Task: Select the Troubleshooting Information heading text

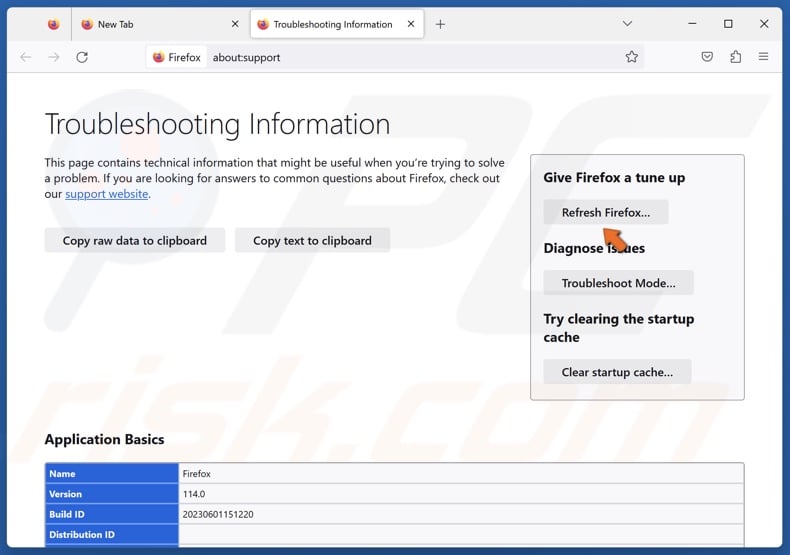Action: tap(217, 124)
